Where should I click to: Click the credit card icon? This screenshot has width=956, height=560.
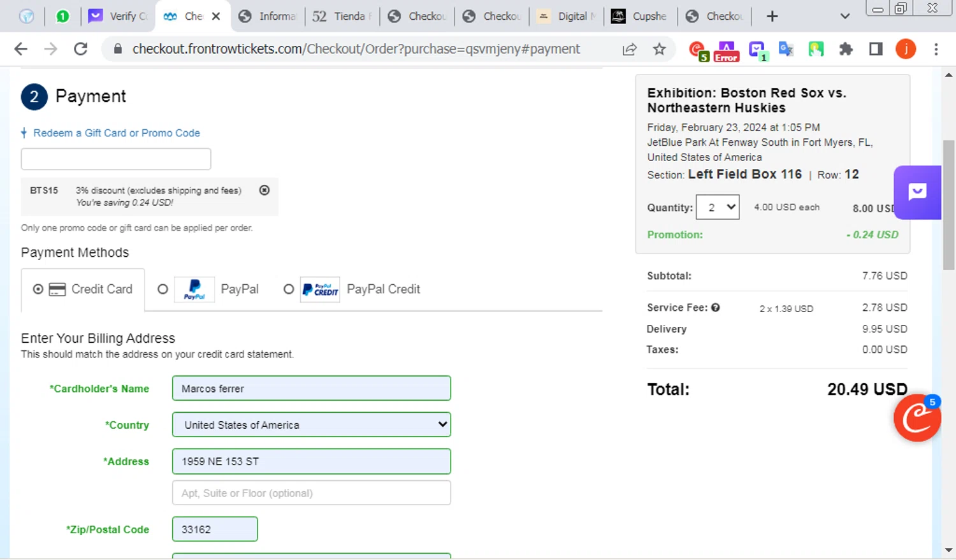[57, 289]
